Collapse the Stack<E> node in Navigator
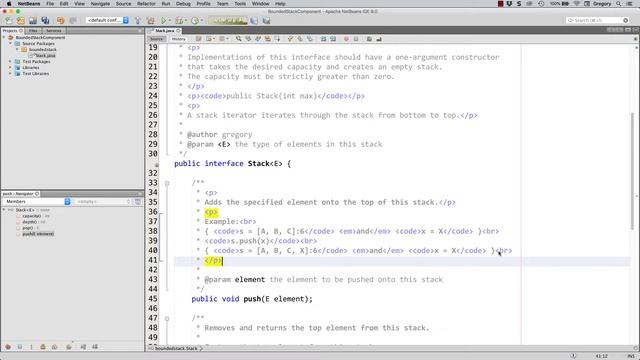 pos(4,210)
